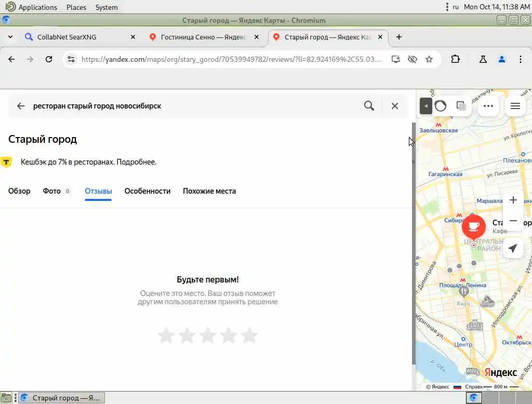Rate place with third star

click(208, 335)
